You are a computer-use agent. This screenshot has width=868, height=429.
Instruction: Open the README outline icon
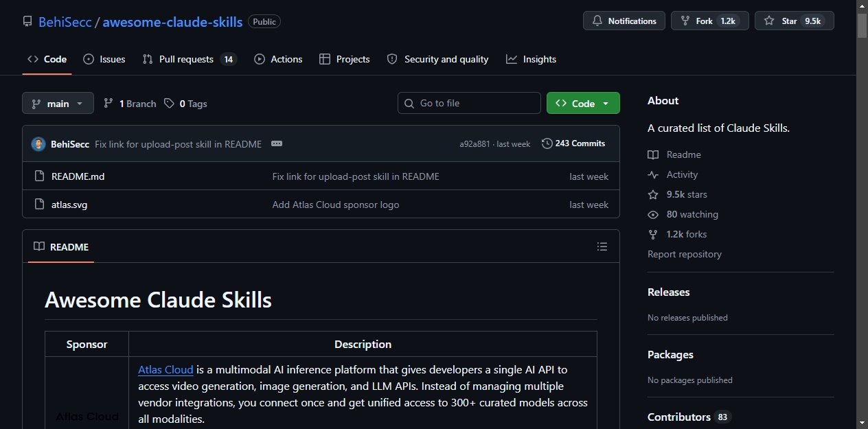(602, 246)
